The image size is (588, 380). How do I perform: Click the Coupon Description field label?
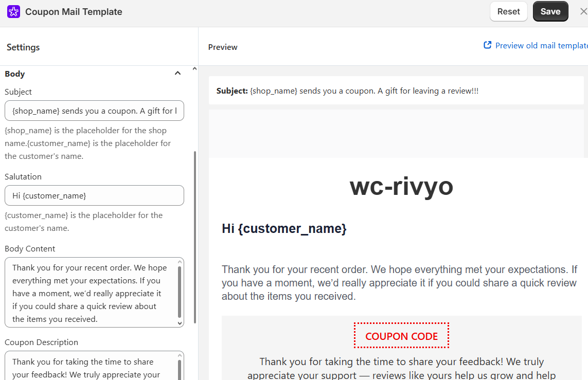pyautogui.click(x=41, y=342)
